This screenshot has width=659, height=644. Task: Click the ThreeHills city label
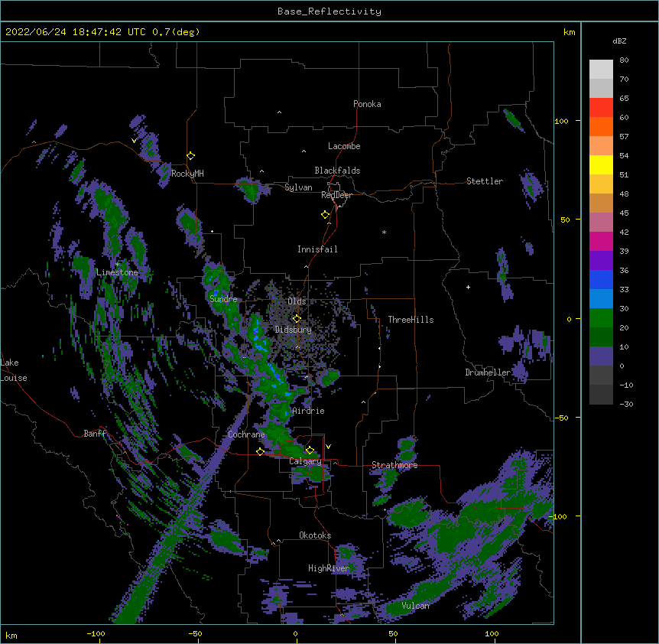[411, 320]
